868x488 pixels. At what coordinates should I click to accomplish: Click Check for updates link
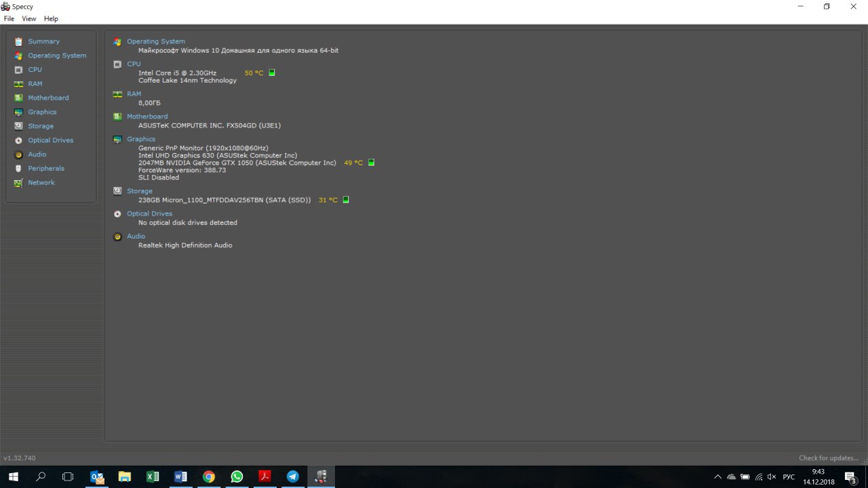(x=829, y=458)
